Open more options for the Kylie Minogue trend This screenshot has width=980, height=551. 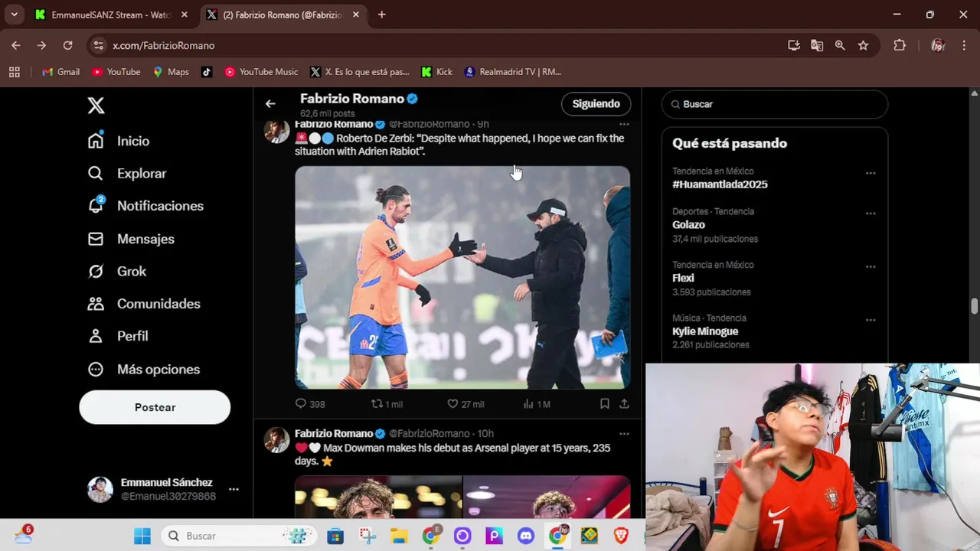point(871,320)
